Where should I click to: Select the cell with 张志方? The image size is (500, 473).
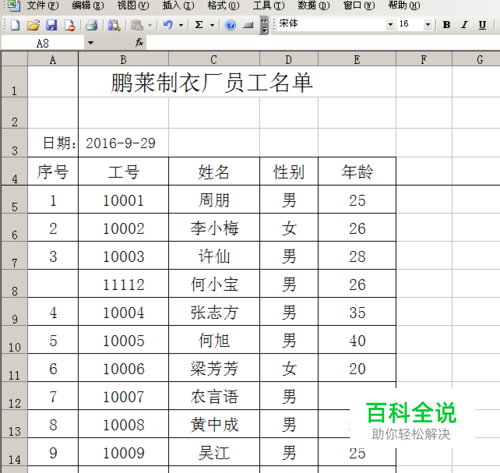[214, 312]
